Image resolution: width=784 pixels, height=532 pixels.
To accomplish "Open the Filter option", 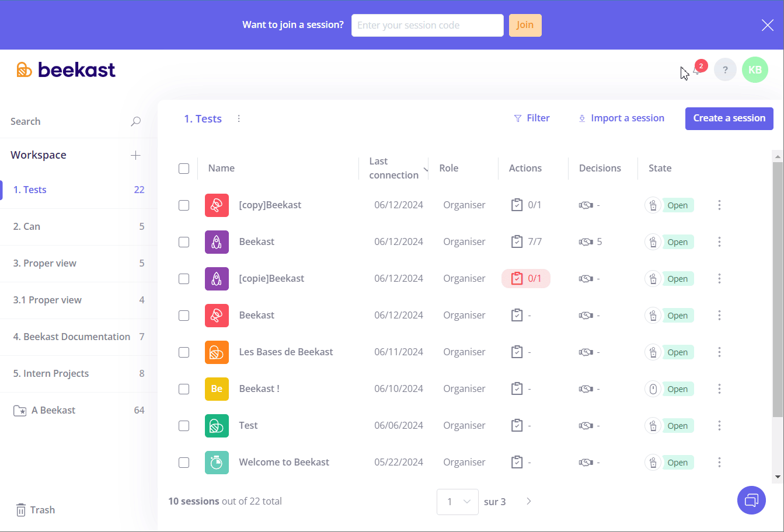I will [x=531, y=118].
